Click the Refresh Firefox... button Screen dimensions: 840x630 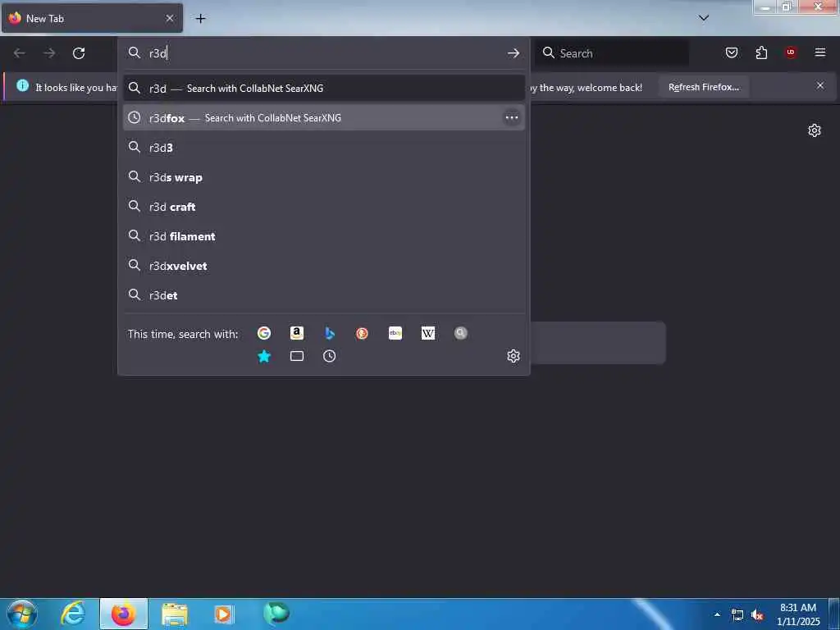click(703, 87)
